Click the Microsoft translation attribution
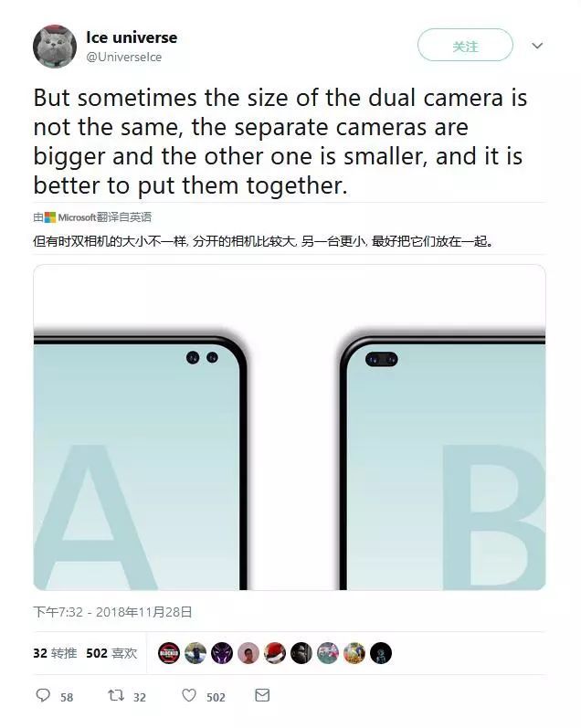Viewport: 581px width, 728px height. 92,216
